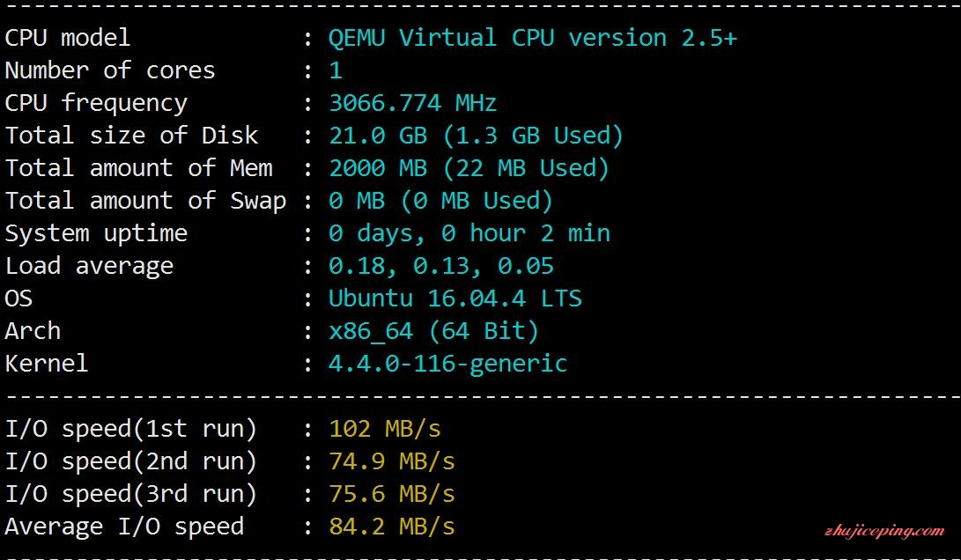Click the zhujiceping.com watermark link
Viewport: 961px width, 560px height.
[x=883, y=531]
